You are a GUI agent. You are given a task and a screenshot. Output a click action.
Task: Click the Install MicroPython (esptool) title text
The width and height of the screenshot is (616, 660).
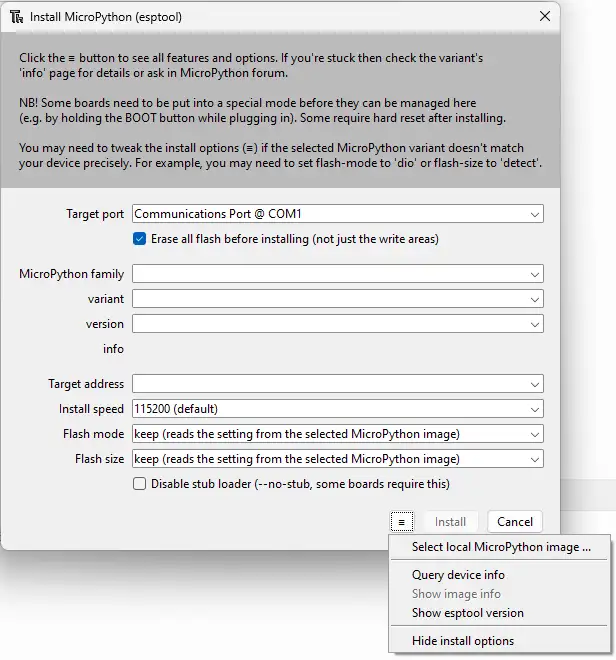[x=106, y=17]
